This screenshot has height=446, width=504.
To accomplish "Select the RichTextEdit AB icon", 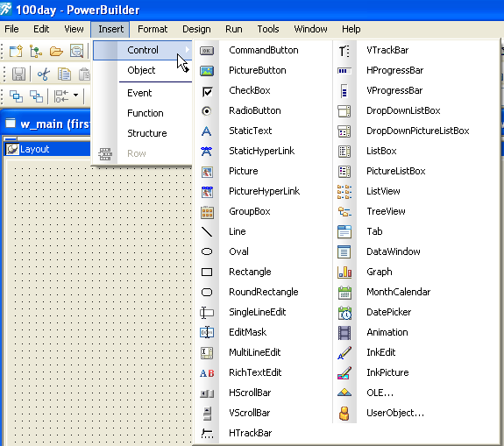I will click(x=207, y=373).
